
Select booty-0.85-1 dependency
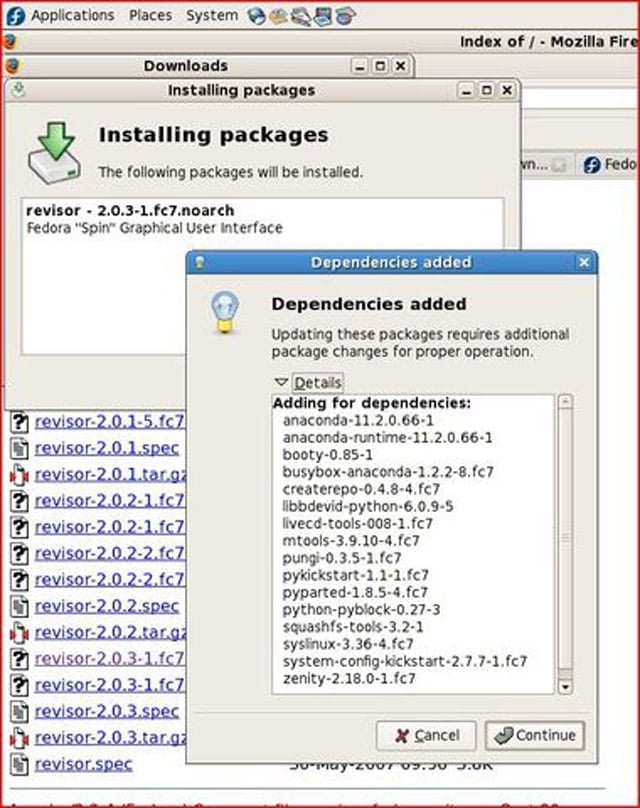[x=327, y=455]
